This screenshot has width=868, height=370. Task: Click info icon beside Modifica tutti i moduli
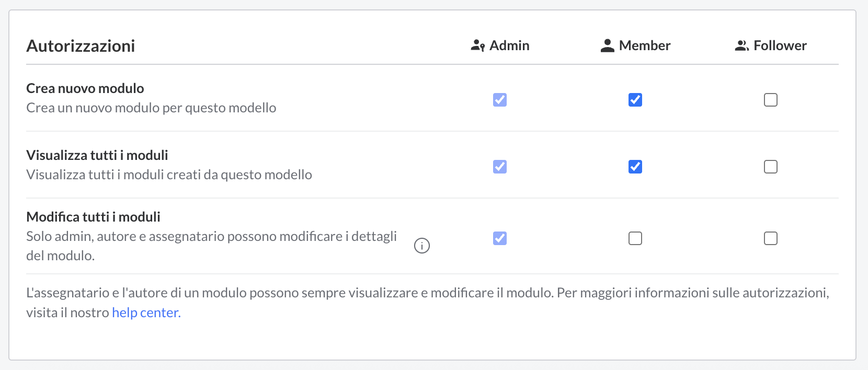click(422, 246)
